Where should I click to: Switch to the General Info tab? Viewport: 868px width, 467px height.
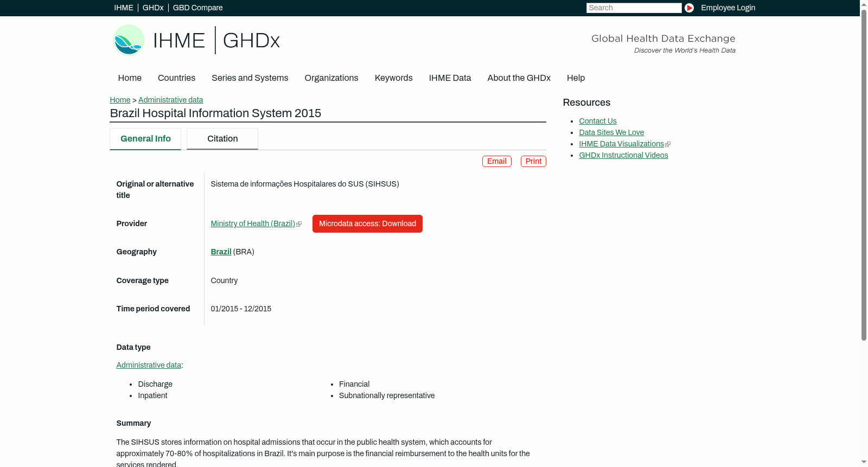pos(145,139)
